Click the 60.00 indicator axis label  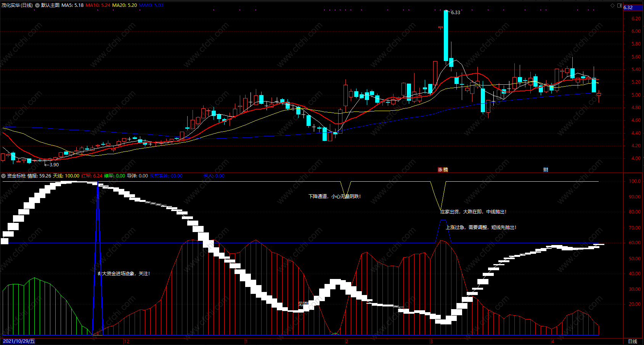click(x=635, y=243)
